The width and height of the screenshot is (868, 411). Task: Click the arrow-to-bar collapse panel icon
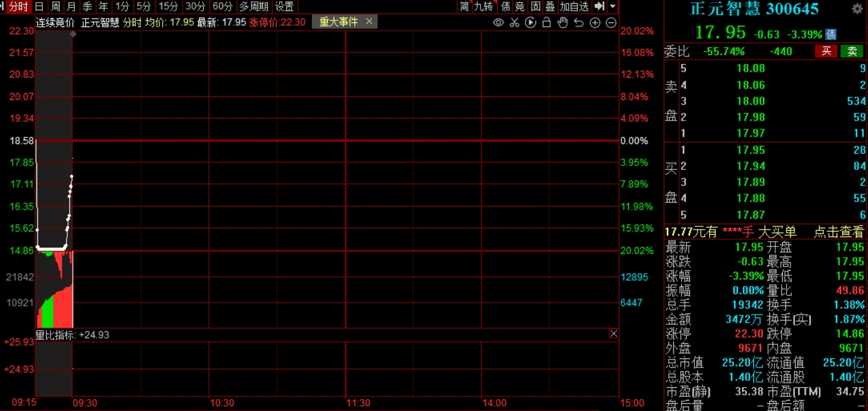tap(599, 6)
